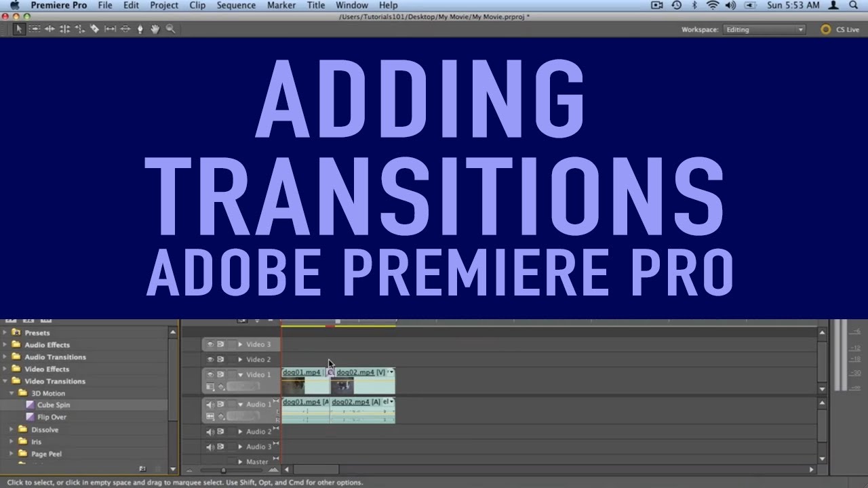
Task: Open the CS Live service icon
Action: tap(825, 29)
